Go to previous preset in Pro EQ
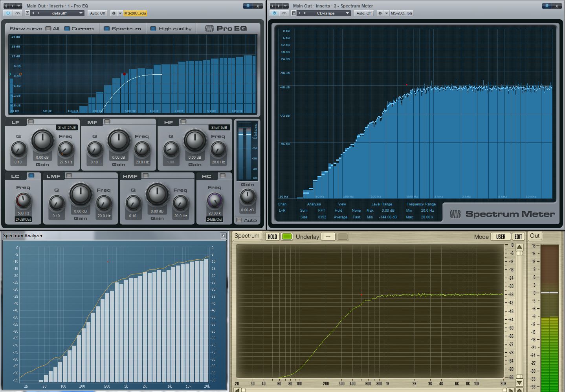Viewport: 565px width, 392px height. click(33, 13)
